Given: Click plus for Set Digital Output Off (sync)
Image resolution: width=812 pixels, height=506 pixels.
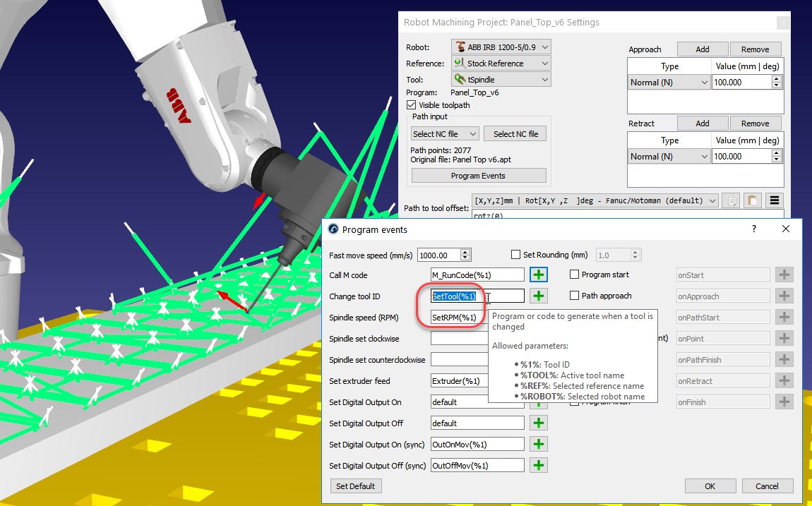Looking at the screenshot, I should point(539,466).
